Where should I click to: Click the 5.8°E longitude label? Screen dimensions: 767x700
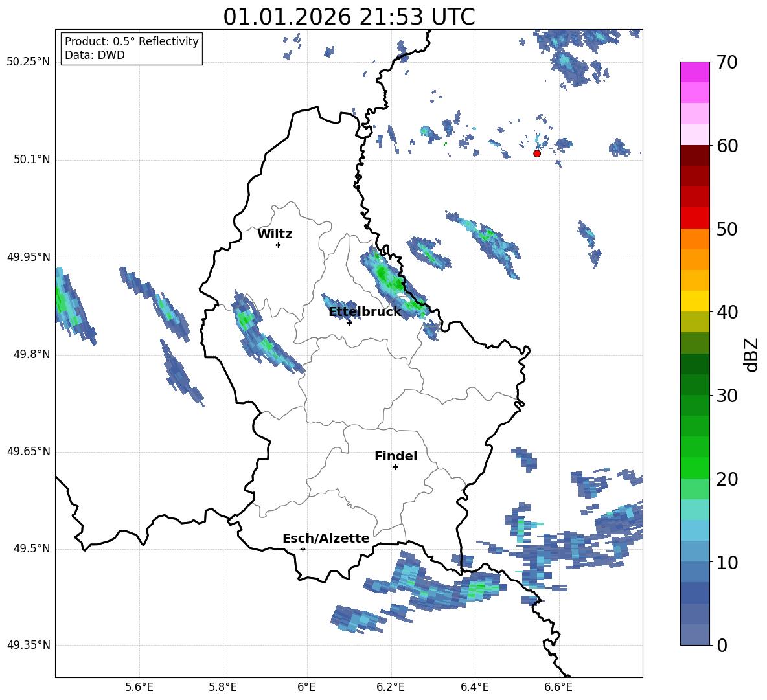[x=223, y=687]
